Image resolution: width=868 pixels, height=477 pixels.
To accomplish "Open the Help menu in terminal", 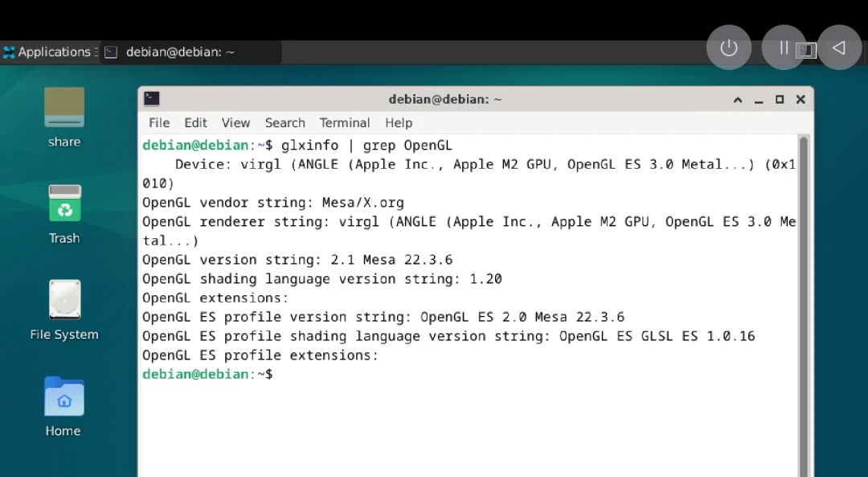I will [x=399, y=123].
